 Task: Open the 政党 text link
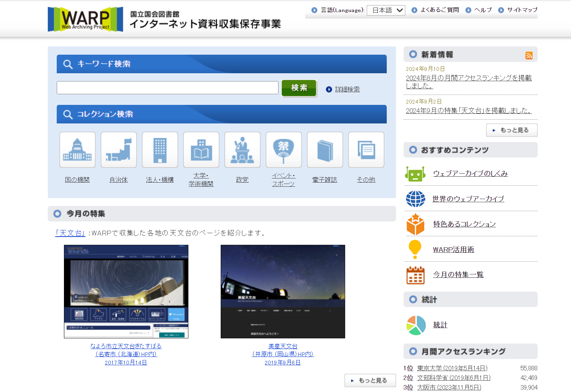(x=242, y=180)
